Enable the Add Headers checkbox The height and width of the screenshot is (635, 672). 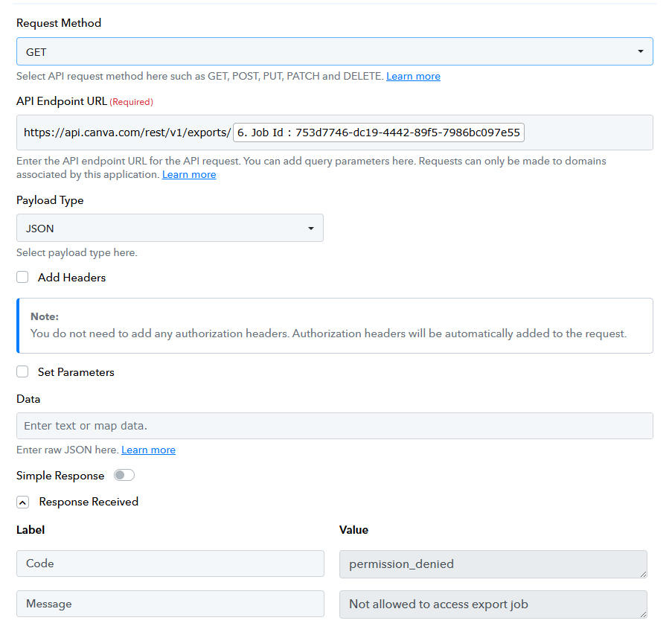tap(22, 277)
